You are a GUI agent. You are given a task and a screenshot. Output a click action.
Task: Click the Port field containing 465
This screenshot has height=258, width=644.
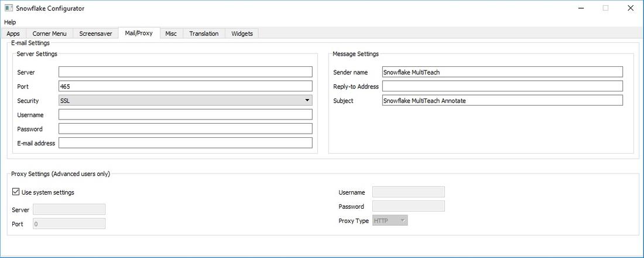(x=185, y=86)
